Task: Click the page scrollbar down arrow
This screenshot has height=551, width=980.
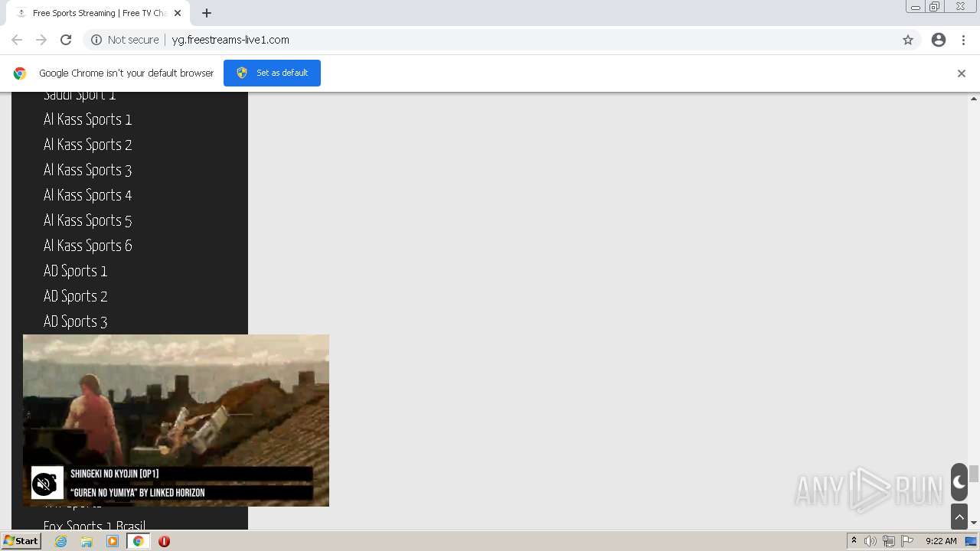Action: click(x=974, y=523)
